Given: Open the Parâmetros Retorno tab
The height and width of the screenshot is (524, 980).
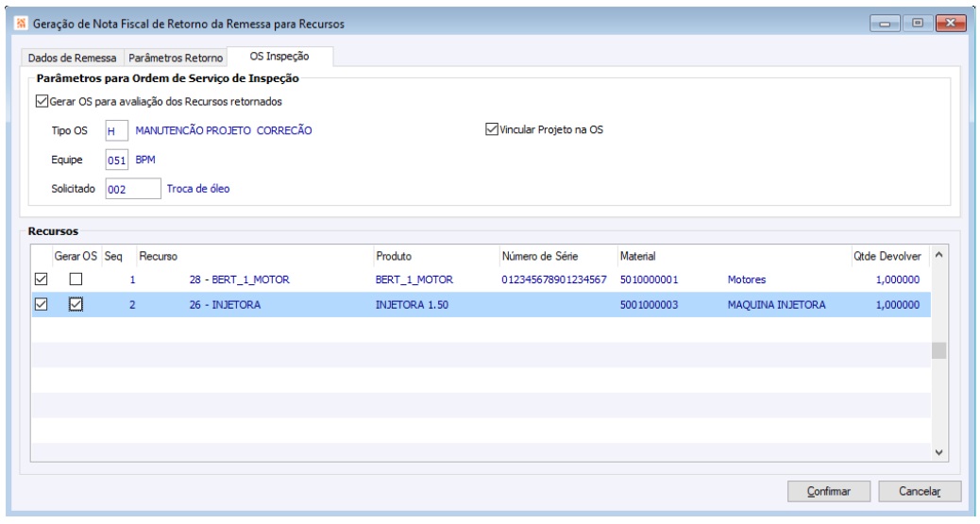Looking at the screenshot, I should [x=176, y=57].
